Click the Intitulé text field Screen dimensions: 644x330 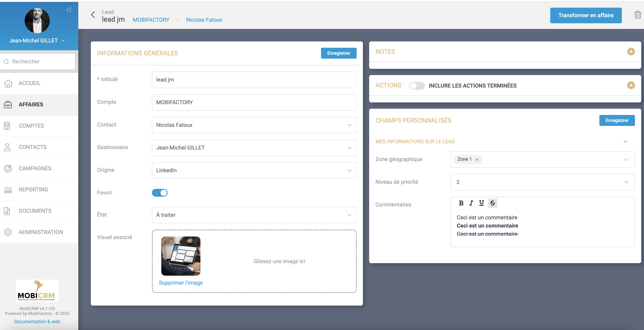pyautogui.click(x=254, y=80)
